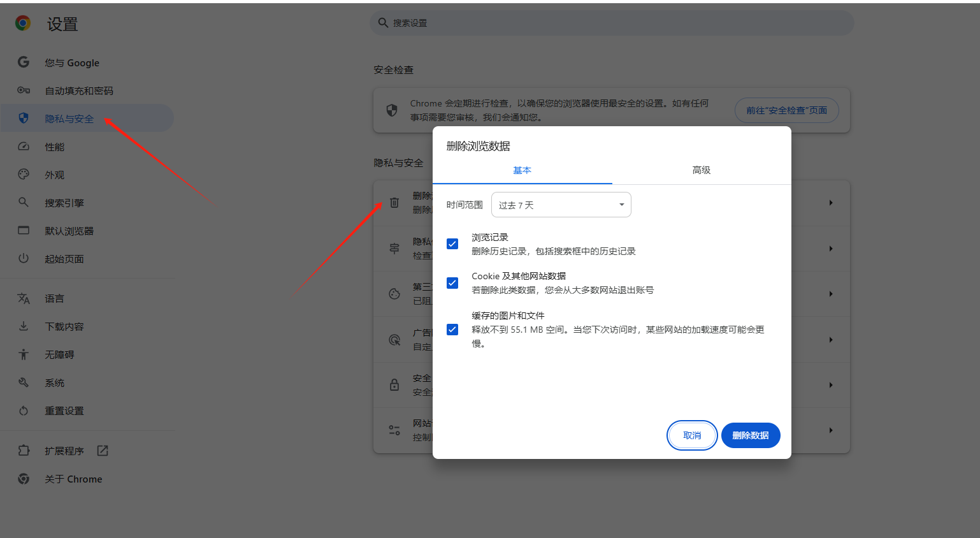Open 默认浏览器 settings in sidebar
Image resolution: width=980 pixels, height=538 pixels.
coord(69,231)
